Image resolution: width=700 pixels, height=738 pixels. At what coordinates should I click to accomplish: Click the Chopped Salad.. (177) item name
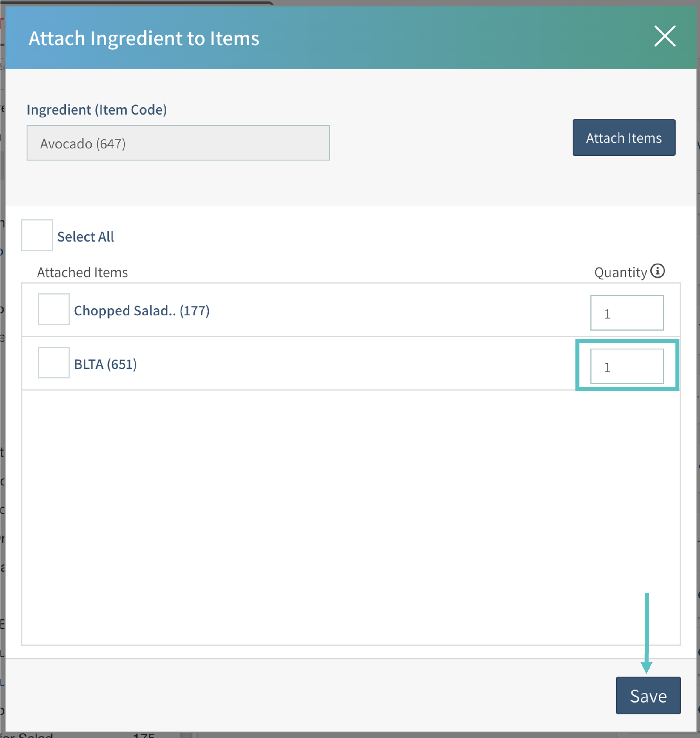point(142,311)
